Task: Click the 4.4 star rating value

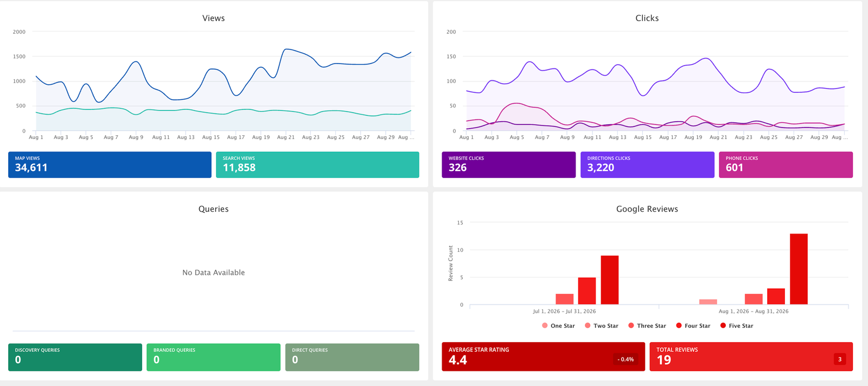Action: point(458,360)
